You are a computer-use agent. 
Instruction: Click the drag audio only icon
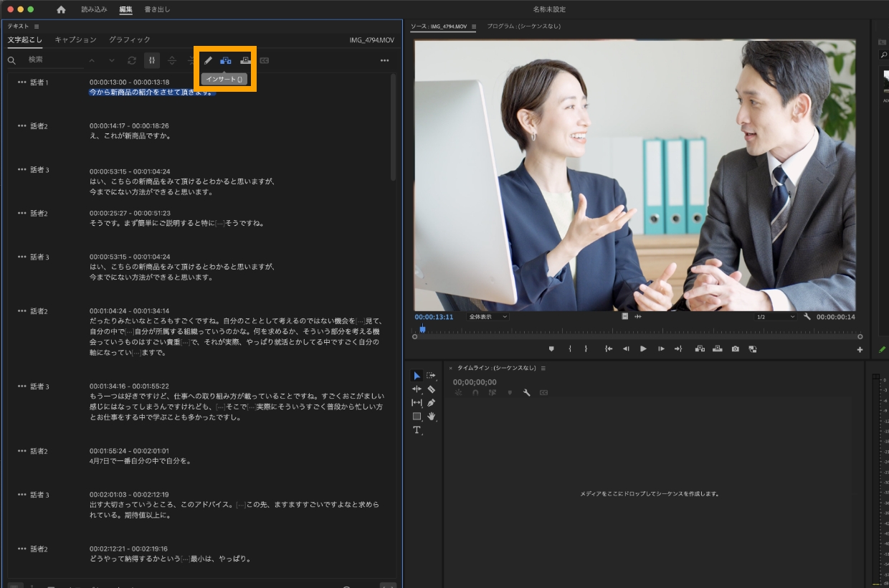pyautogui.click(x=638, y=317)
